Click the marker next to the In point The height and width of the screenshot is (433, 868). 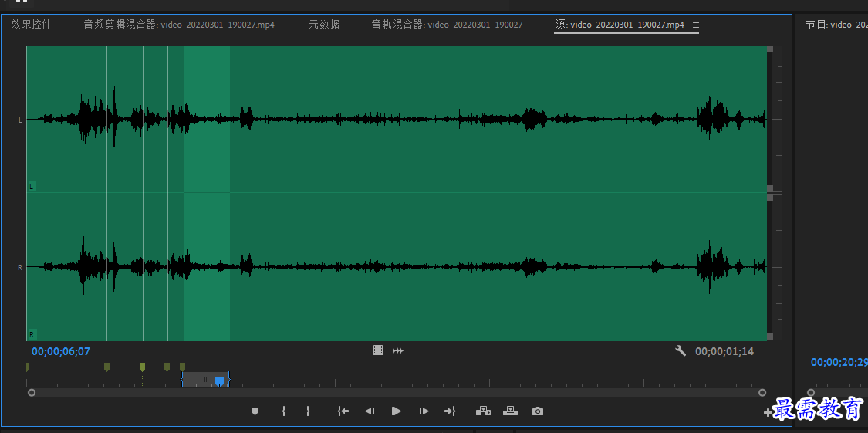182,367
